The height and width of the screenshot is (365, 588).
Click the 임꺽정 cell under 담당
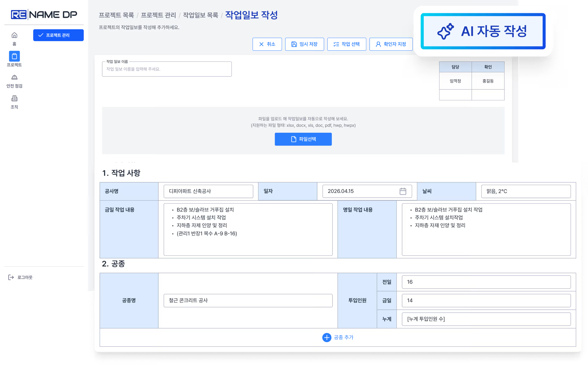pos(455,81)
